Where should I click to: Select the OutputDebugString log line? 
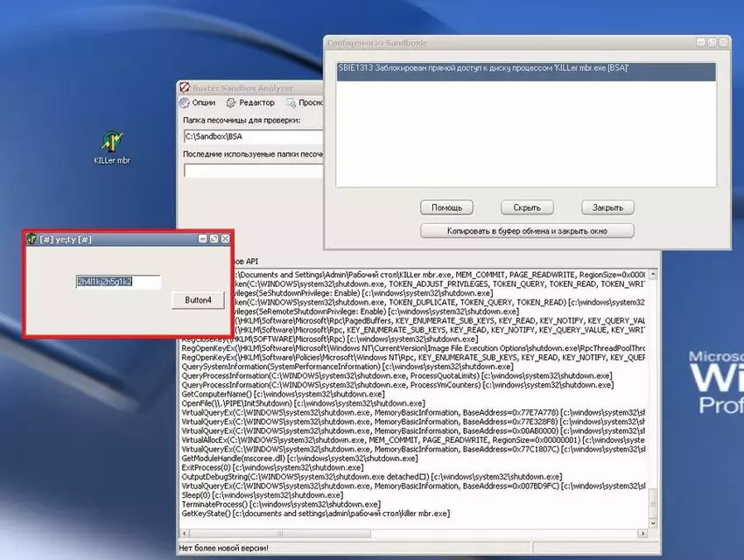(x=372, y=477)
